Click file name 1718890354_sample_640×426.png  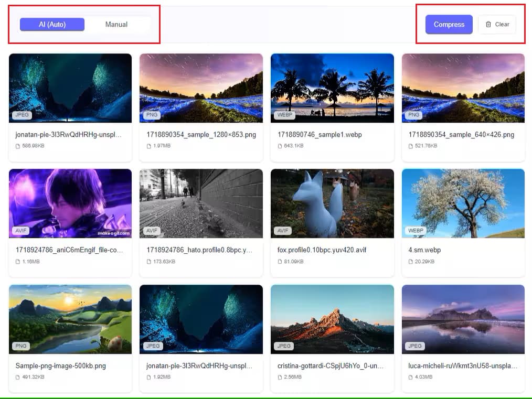461,135
